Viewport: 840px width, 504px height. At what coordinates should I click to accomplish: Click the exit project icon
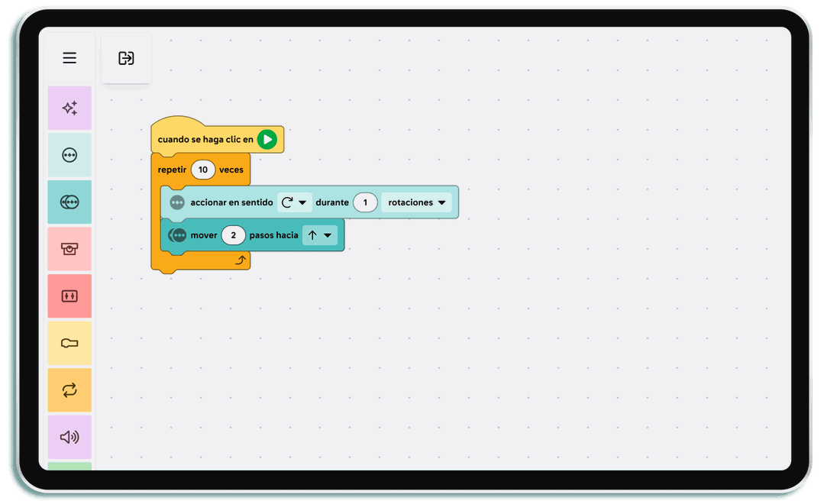coord(126,58)
